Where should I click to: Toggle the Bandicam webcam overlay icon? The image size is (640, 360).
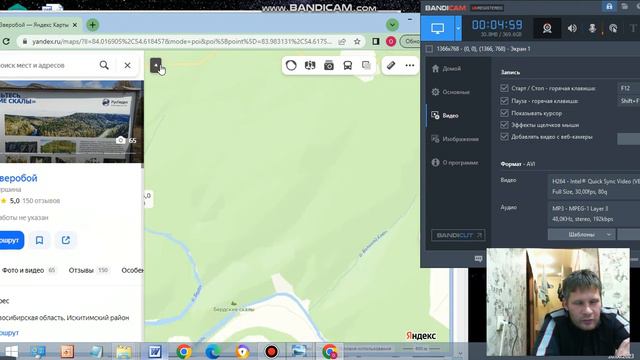tap(547, 28)
